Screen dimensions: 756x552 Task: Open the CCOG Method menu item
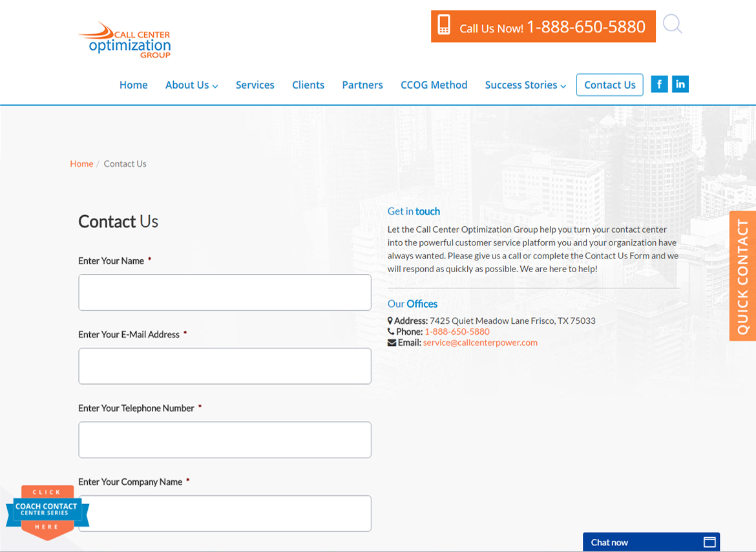434,85
